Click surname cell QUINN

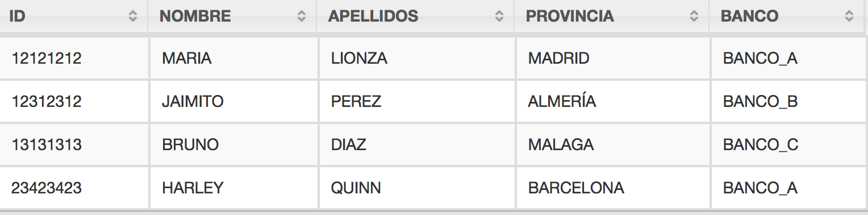pyautogui.click(x=416, y=188)
